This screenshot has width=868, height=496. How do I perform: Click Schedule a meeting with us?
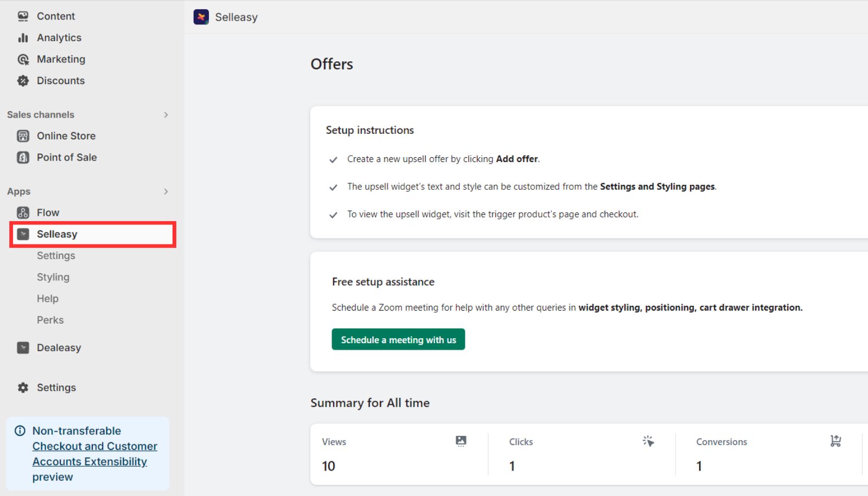pos(398,339)
